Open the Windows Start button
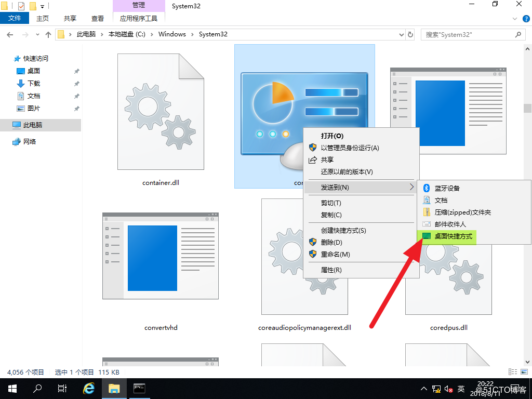The width and height of the screenshot is (532, 399). (12, 389)
